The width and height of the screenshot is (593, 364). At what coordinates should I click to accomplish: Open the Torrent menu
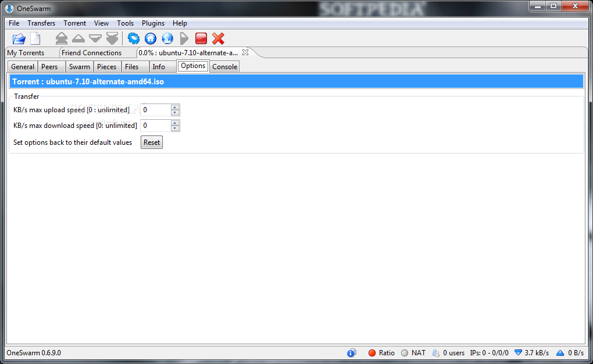click(74, 23)
